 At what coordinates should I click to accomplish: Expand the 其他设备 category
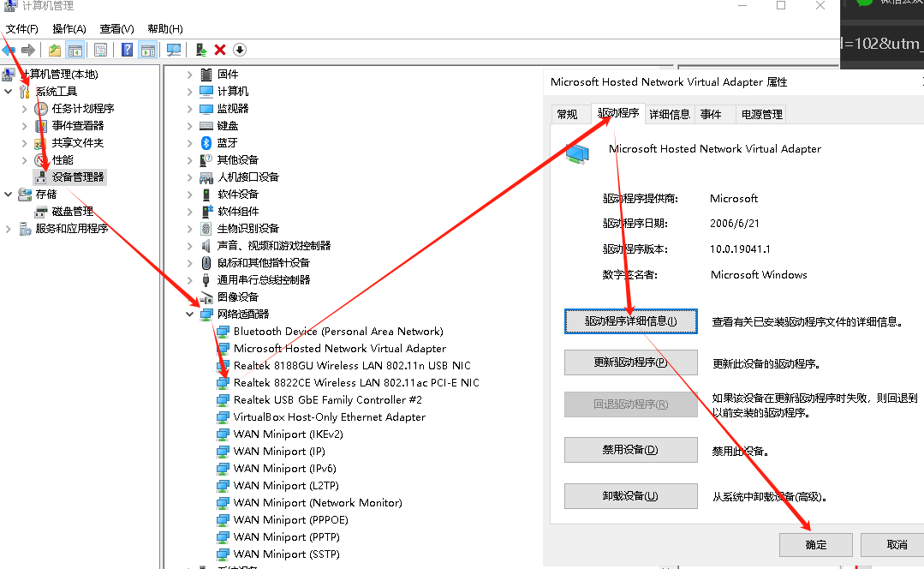pos(190,159)
